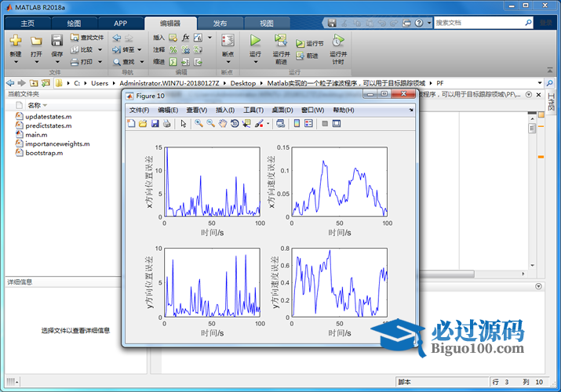Switch to the Plots (绘图) ribbon tab
The width and height of the screenshot is (561, 392).
pos(73,24)
